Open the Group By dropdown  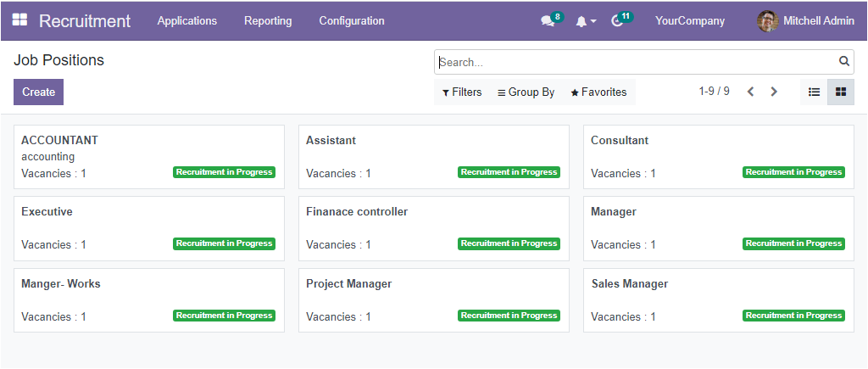click(526, 92)
